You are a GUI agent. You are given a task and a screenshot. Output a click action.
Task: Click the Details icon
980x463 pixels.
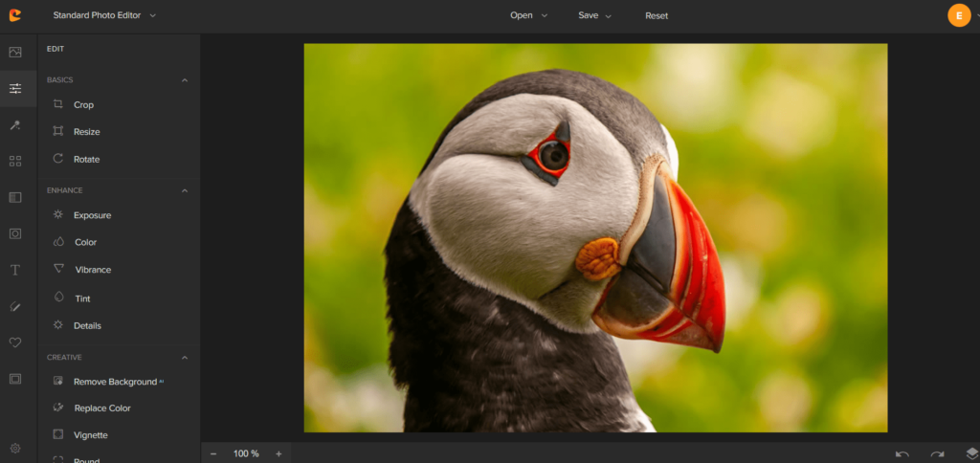coord(58,325)
